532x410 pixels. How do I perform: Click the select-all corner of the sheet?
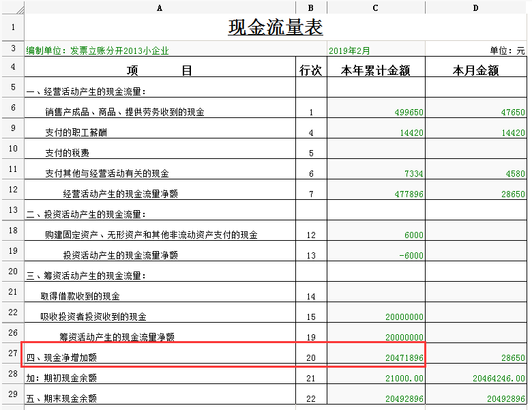[12, 8]
